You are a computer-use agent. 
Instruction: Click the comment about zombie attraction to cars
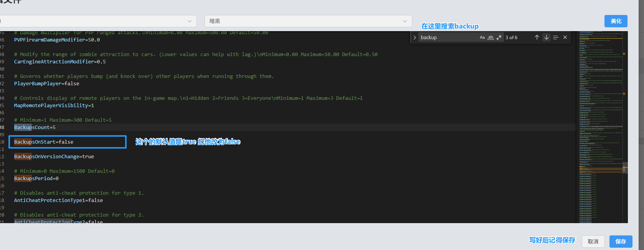tap(196, 54)
